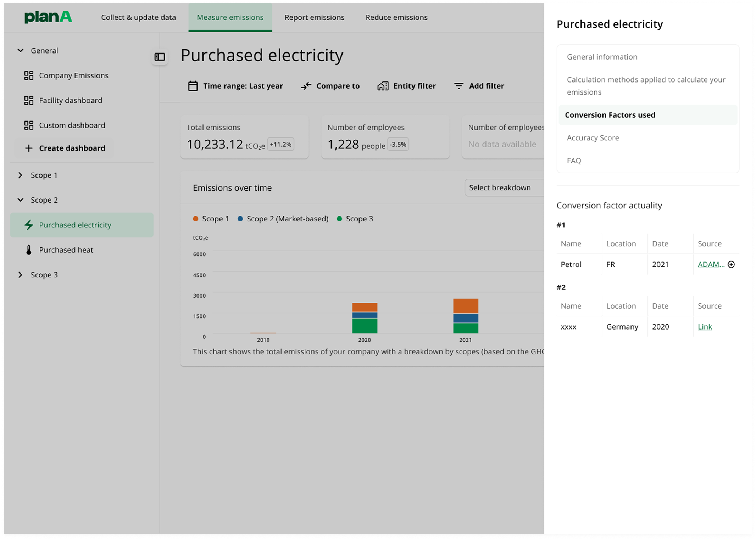The height and width of the screenshot is (540, 756).
Task: Click the Compare to arrows icon
Action: click(305, 86)
